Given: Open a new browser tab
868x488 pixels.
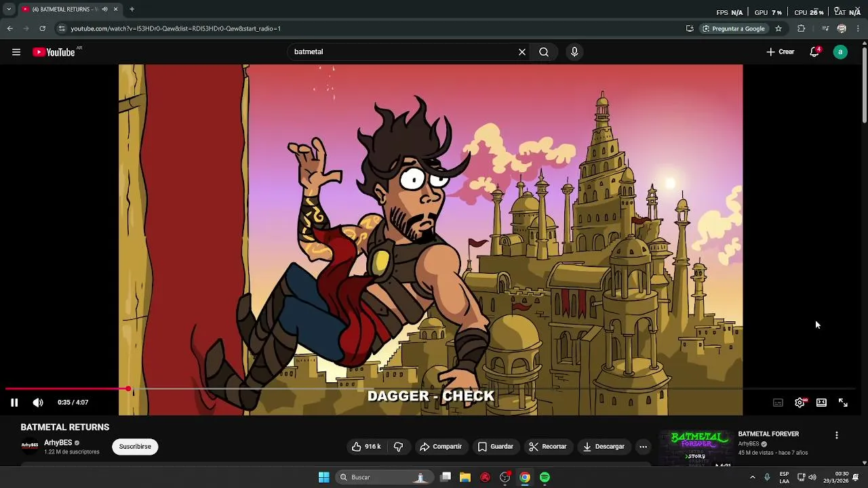Looking at the screenshot, I should [132, 9].
